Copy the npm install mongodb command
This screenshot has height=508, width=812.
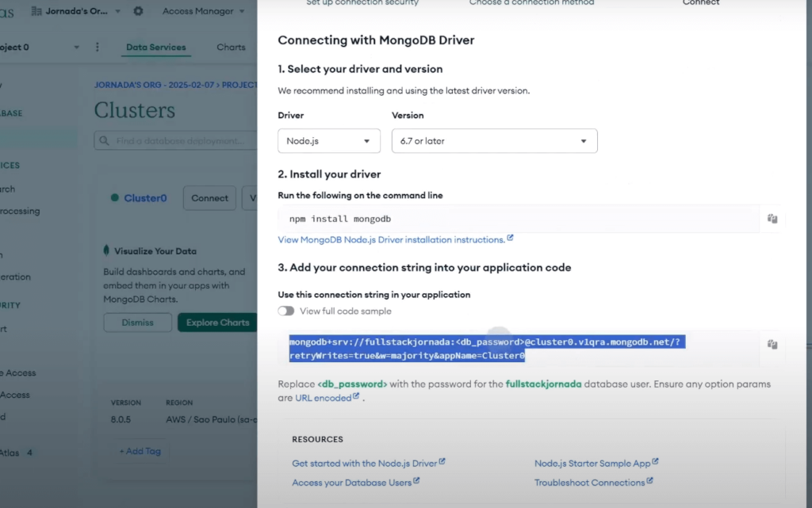coord(772,219)
